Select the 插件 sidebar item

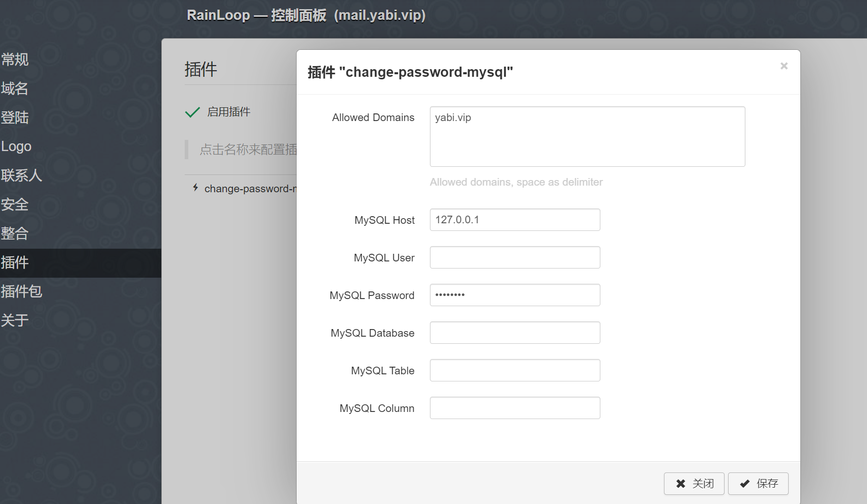pyautogui.click(x=80, y=263)
